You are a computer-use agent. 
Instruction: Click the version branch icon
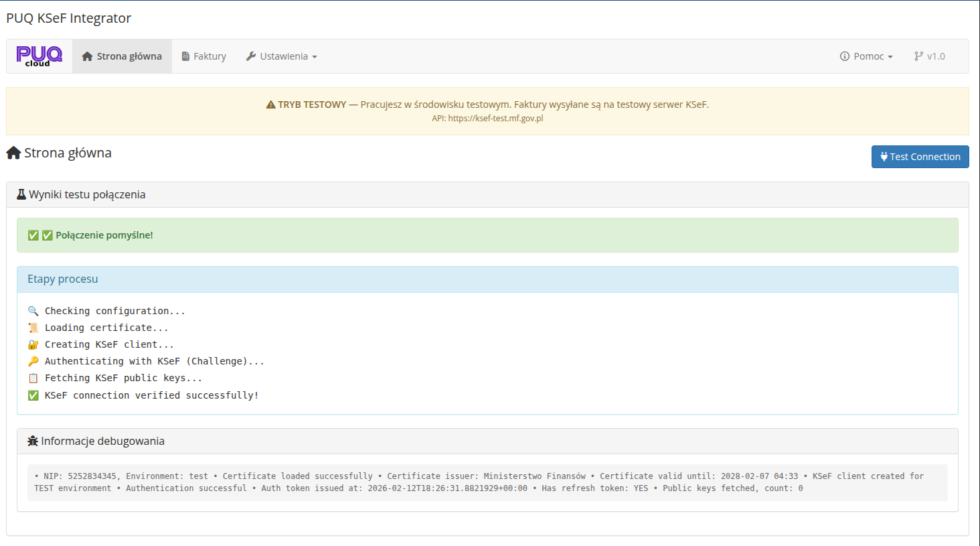918,57
